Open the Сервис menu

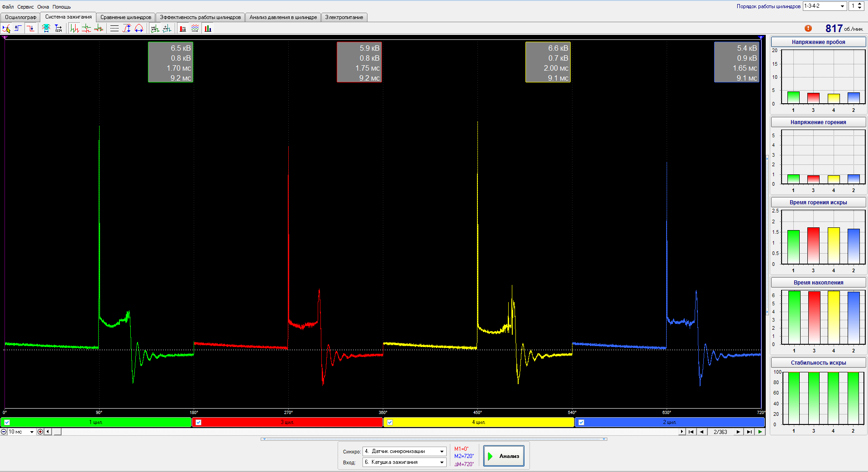click(25, 7)
